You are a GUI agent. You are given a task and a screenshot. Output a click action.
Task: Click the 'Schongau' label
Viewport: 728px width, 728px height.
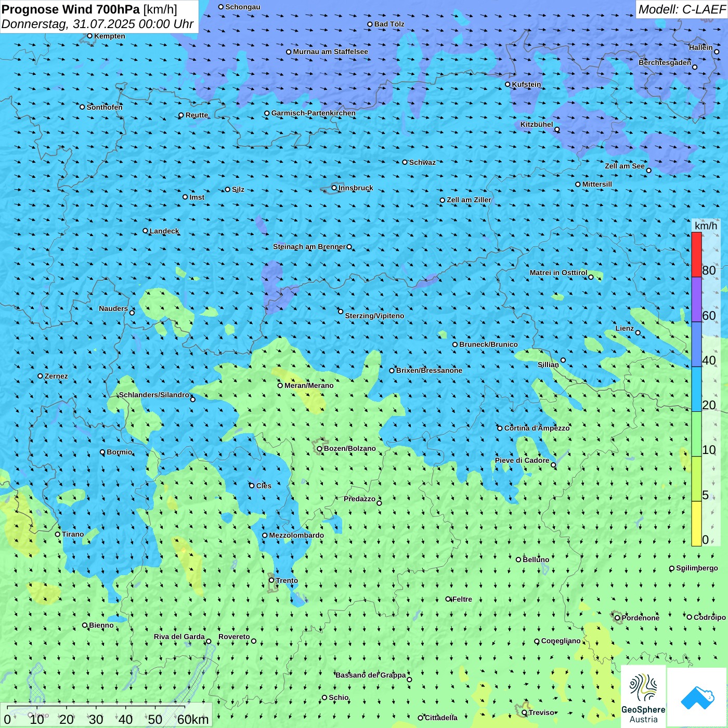click(243, 7)
